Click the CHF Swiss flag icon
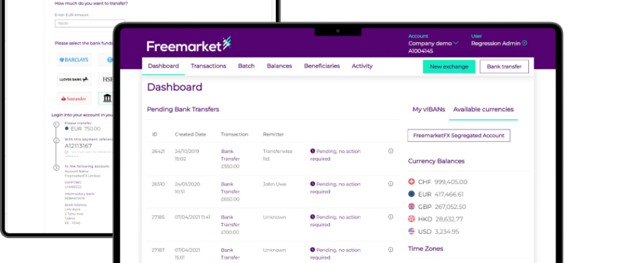 pyautogui.click(x=412, y=181)
